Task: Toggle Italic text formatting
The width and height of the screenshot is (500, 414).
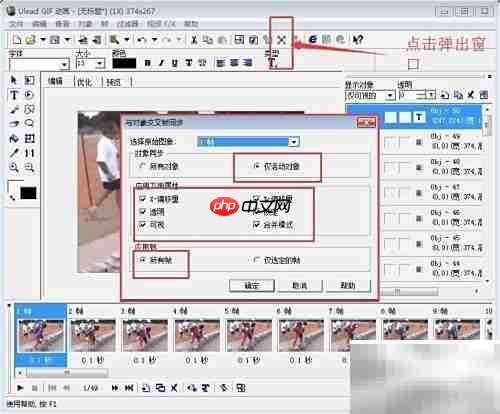Action: (161, 63)
